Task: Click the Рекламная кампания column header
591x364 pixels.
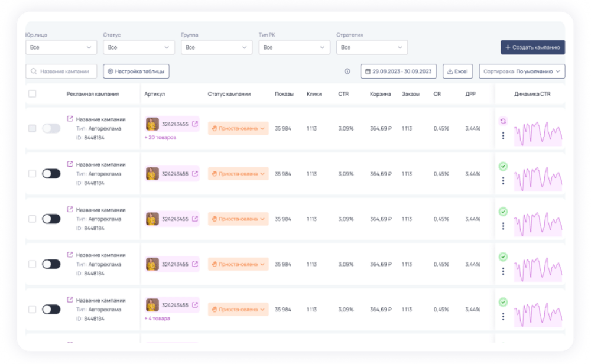Action: coord(93,94)
